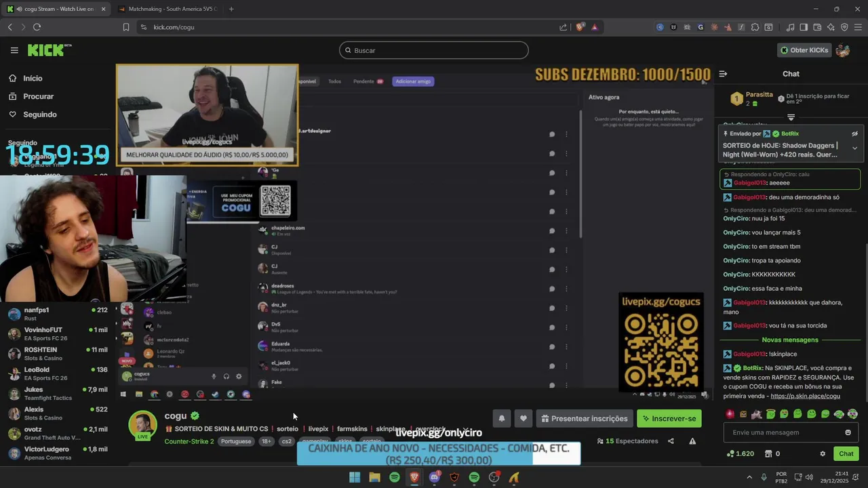Open ovotz channel in sidebar
This screenshot has height=488, width=868.
point(58,433)
